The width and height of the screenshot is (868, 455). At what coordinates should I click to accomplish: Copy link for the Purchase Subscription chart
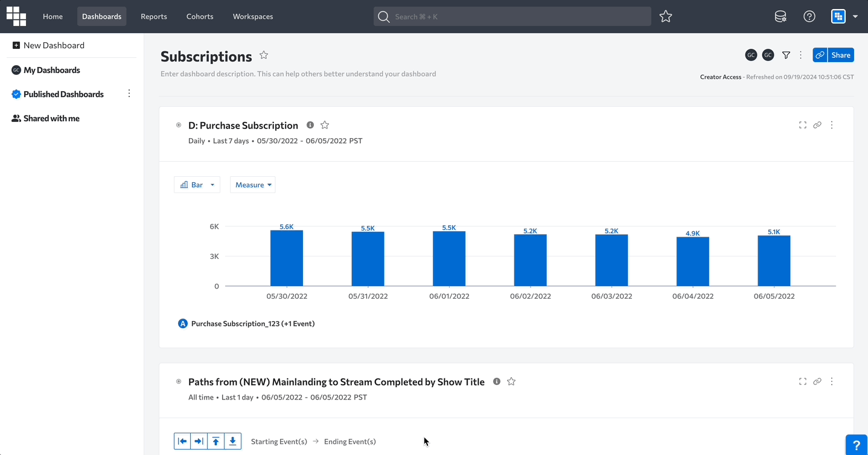pyautogui.click(x=817, y=126)
